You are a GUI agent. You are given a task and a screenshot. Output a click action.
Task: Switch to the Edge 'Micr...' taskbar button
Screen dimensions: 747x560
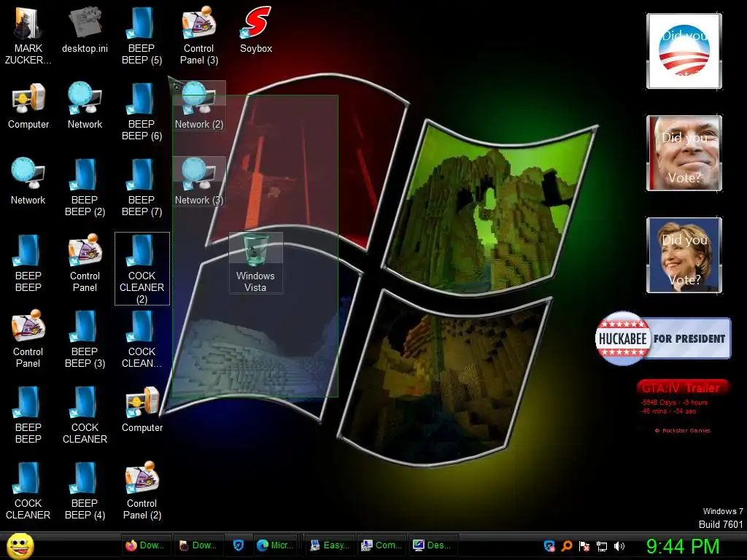(275, 545)
